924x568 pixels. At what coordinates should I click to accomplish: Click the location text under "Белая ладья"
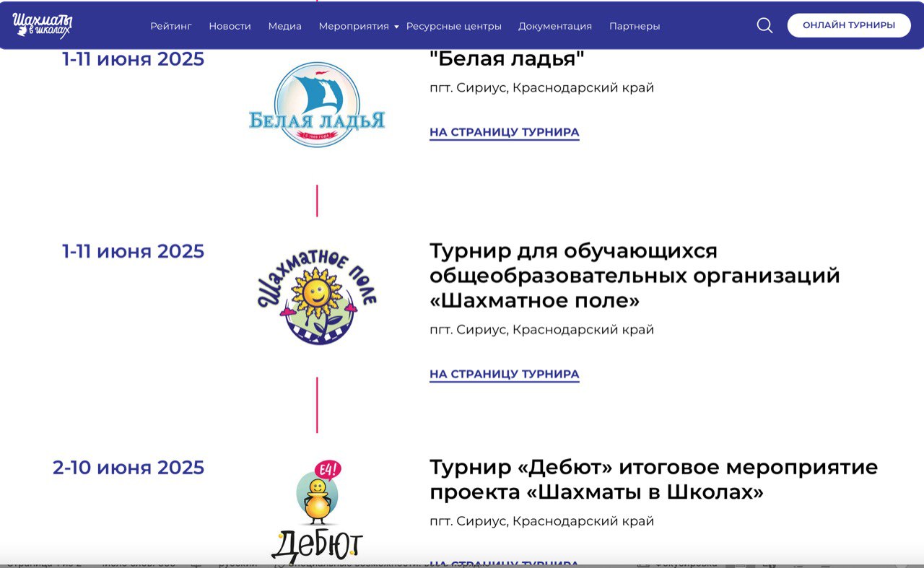pyautogui.click(x=542, y=88)
